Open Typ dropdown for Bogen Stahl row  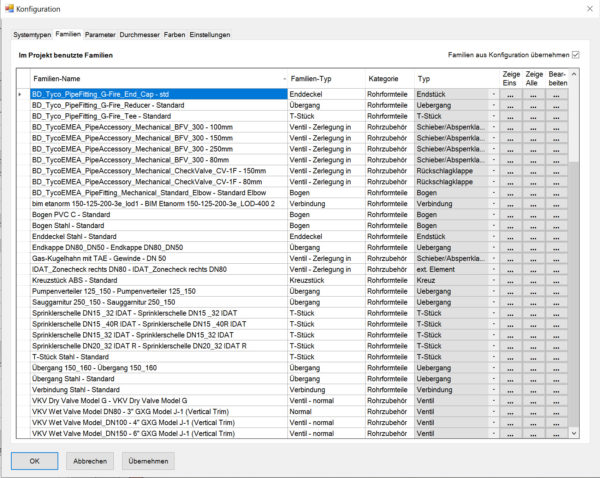pyautogui.click(x=493, y=226)
